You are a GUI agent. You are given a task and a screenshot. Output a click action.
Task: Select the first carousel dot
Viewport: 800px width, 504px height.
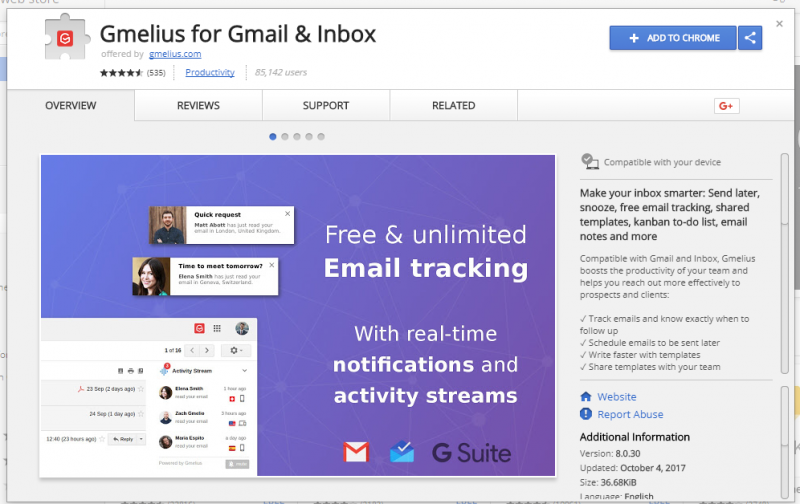(272, 137)
